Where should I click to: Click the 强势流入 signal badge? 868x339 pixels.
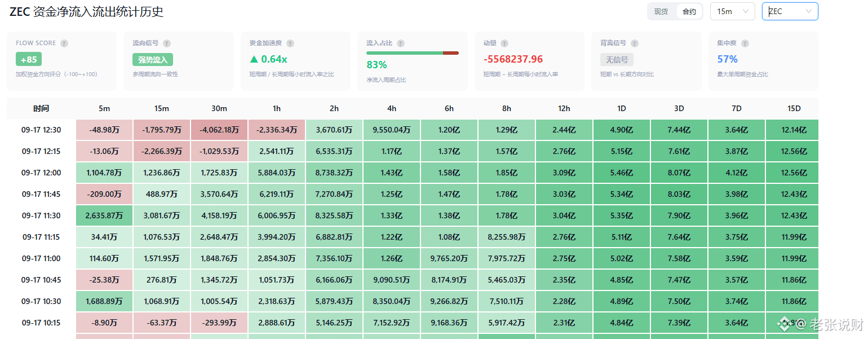tap(153, 59)
